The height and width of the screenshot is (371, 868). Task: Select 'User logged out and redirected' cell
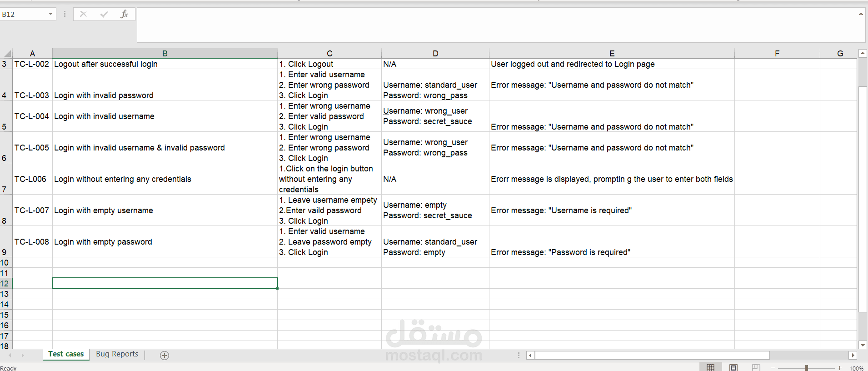pyautogui.click(x=612, y=64)
